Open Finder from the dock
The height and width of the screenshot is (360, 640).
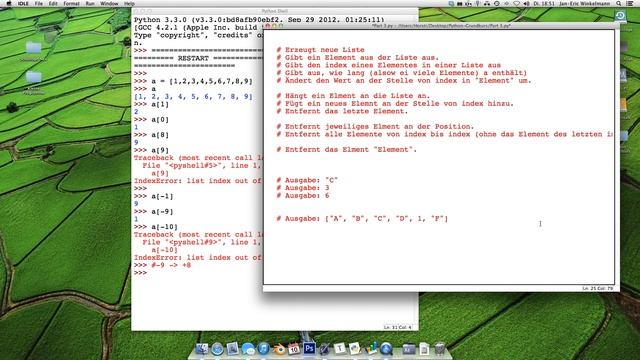coord(202,349)
